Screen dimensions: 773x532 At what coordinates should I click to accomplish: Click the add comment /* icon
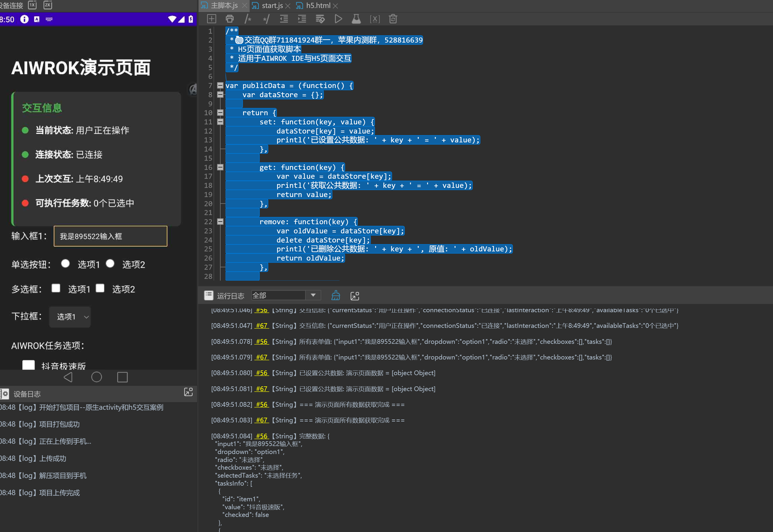(248, 19)
